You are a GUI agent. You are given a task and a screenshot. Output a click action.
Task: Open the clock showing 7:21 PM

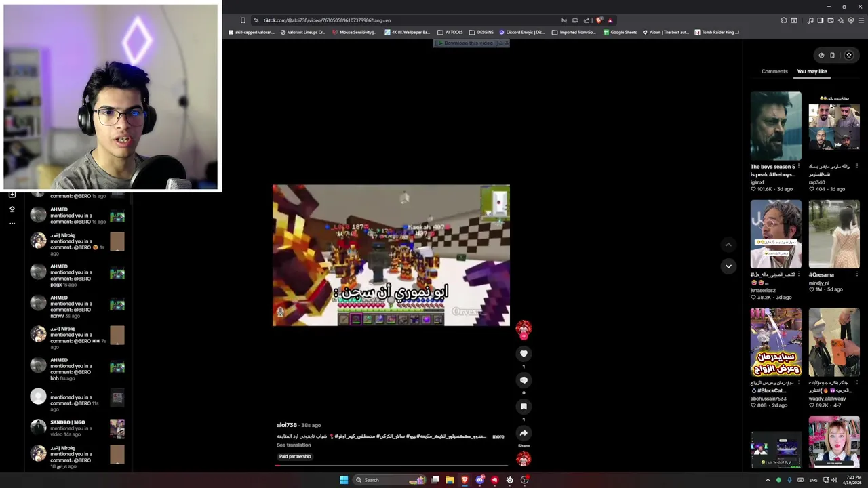tap(854, 480)
